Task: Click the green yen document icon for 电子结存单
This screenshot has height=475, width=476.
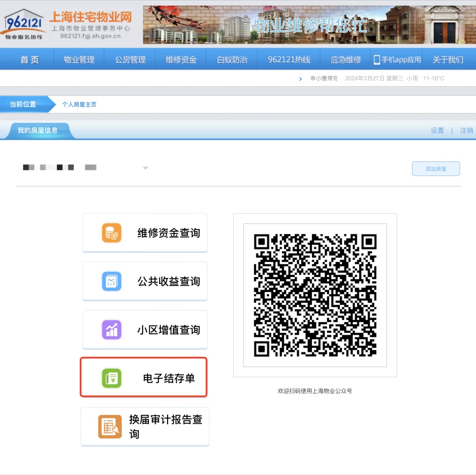Action: click(112, 378)
